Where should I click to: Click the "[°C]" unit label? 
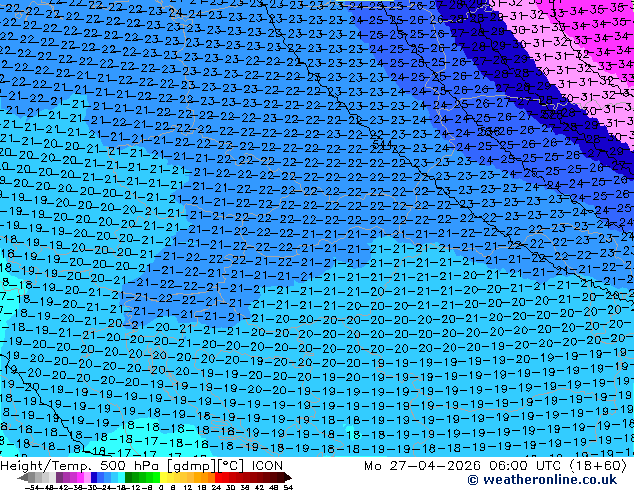pyautogui.click(x=230, y=466)
